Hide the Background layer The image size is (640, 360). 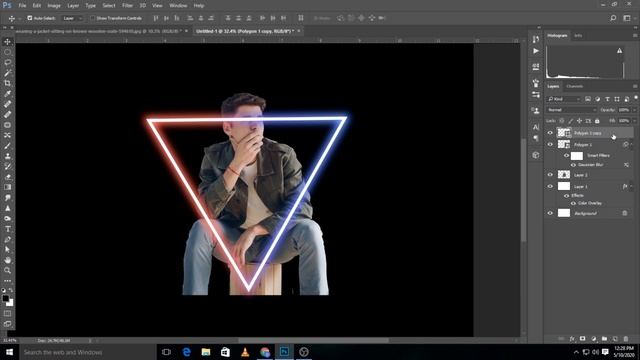(550, 213)
